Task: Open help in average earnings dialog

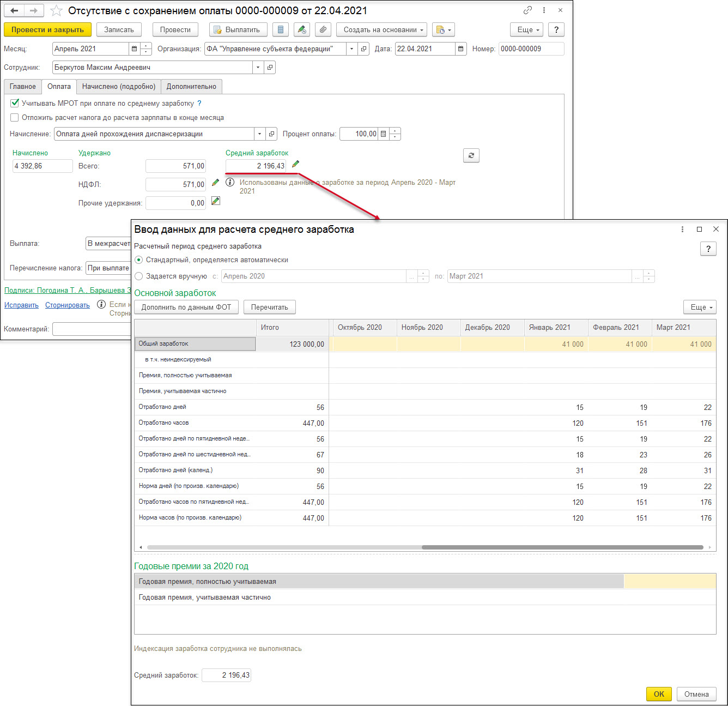Action: (708, 249)
